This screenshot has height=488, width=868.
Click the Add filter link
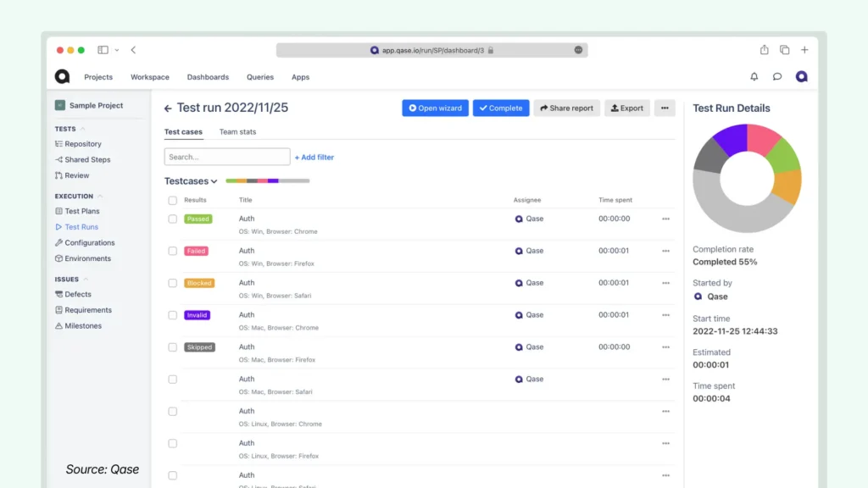point(314,157)
